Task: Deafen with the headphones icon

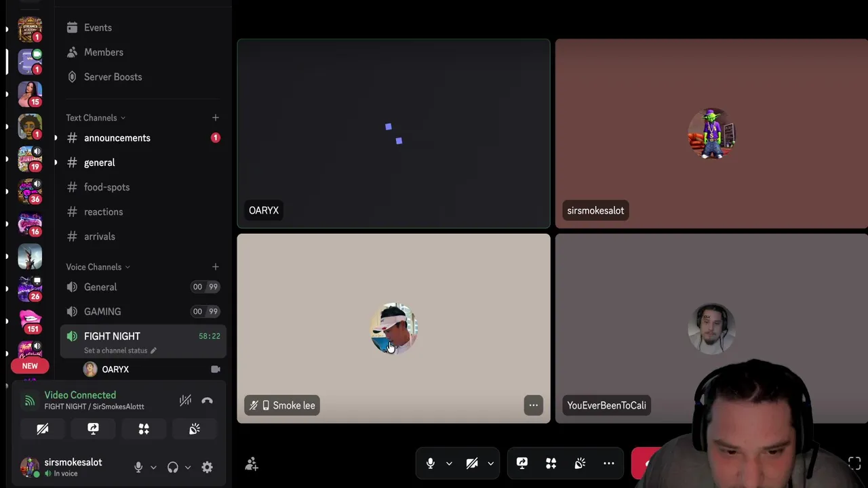Action: (173, 467)
